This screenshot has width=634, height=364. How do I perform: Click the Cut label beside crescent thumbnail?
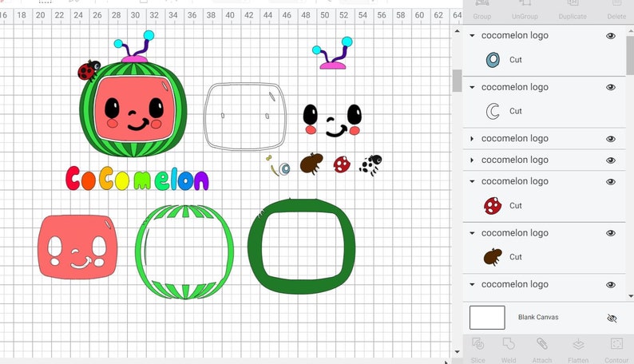pos(516,111)
